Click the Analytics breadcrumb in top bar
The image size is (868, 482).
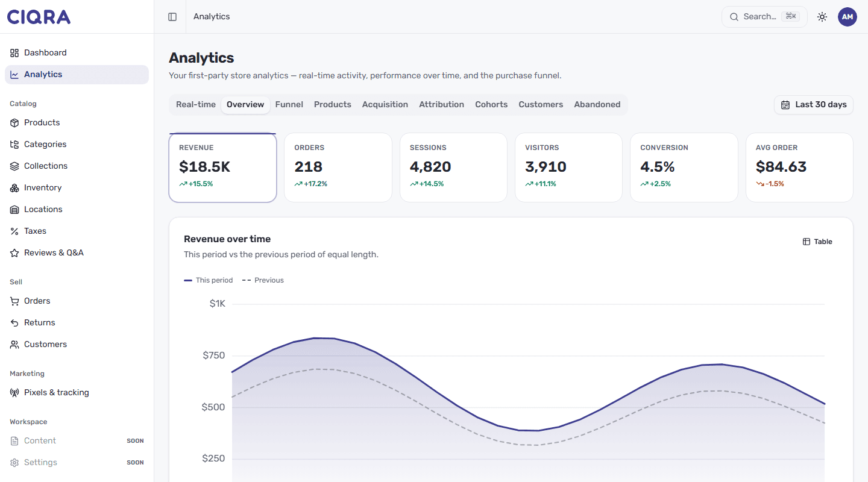(x=212, y=17)
